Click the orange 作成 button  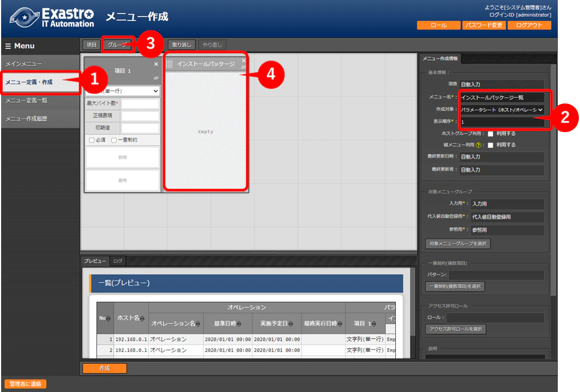click(105, 368)
